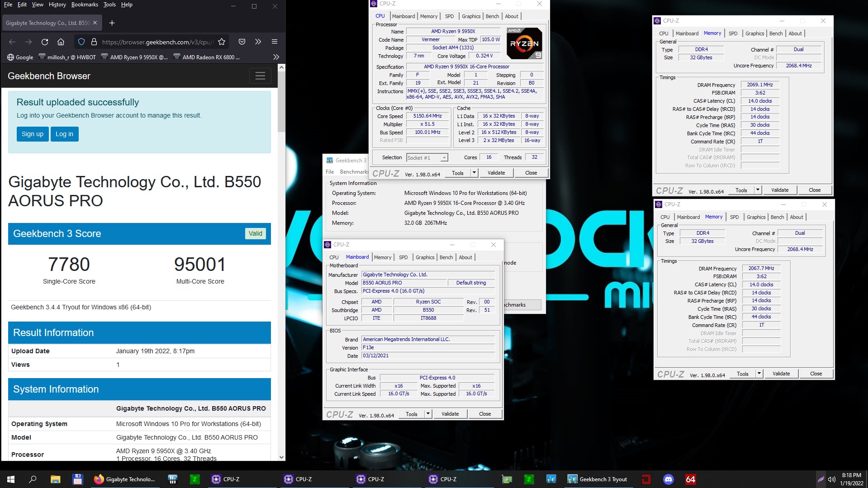Select the About tab in the CPU-Z Mainboard window
868x488 pixels.
tap(465, 257)
